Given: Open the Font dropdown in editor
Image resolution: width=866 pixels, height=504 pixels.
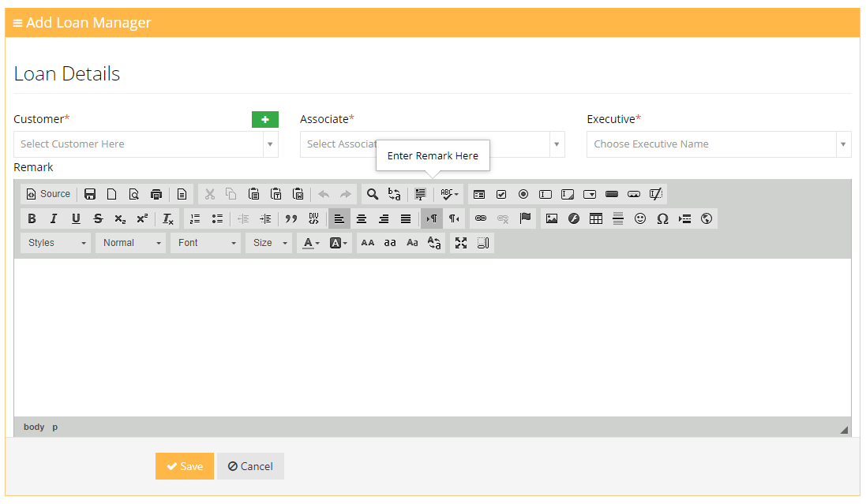Looking at the screenshot, I should point(207,243).
